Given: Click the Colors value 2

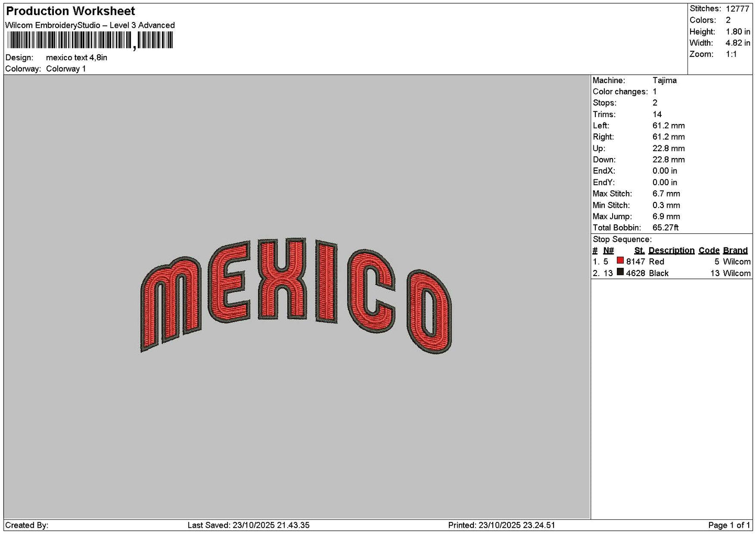Looking at the screenshot, I should [728, 20].
